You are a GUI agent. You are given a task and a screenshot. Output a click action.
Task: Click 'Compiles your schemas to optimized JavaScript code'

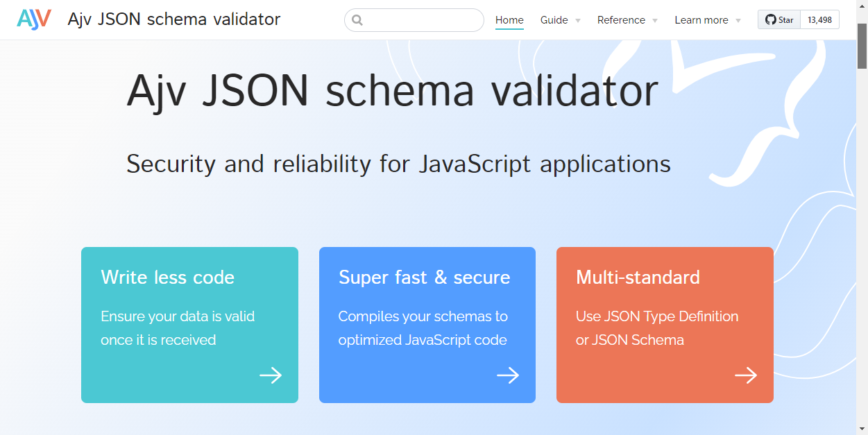[x=423, y=328]
